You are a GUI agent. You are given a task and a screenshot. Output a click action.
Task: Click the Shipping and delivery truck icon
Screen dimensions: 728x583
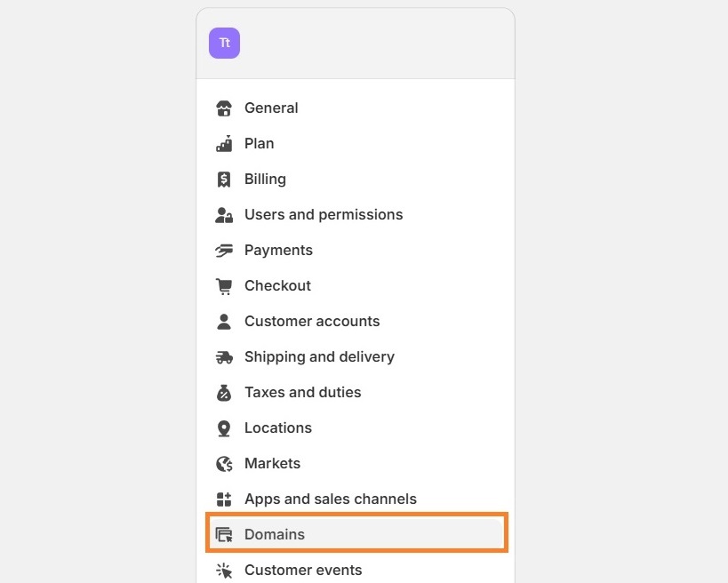coord(224,356)
